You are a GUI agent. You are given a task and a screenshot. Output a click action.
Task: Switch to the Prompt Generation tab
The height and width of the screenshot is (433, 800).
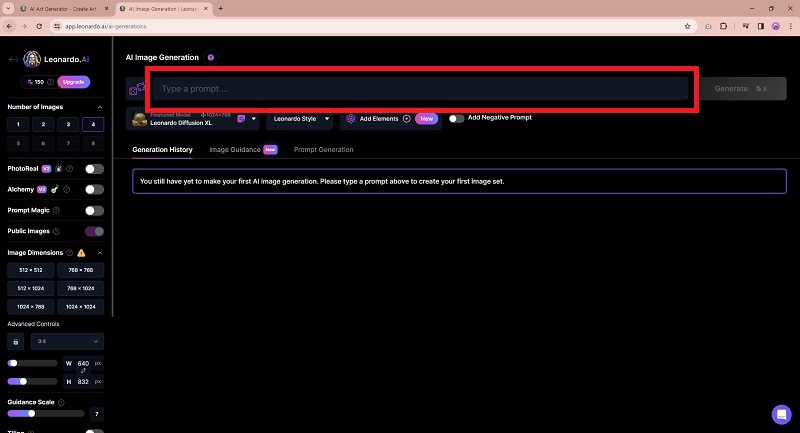pyautogui.click(x=323, y=149)
